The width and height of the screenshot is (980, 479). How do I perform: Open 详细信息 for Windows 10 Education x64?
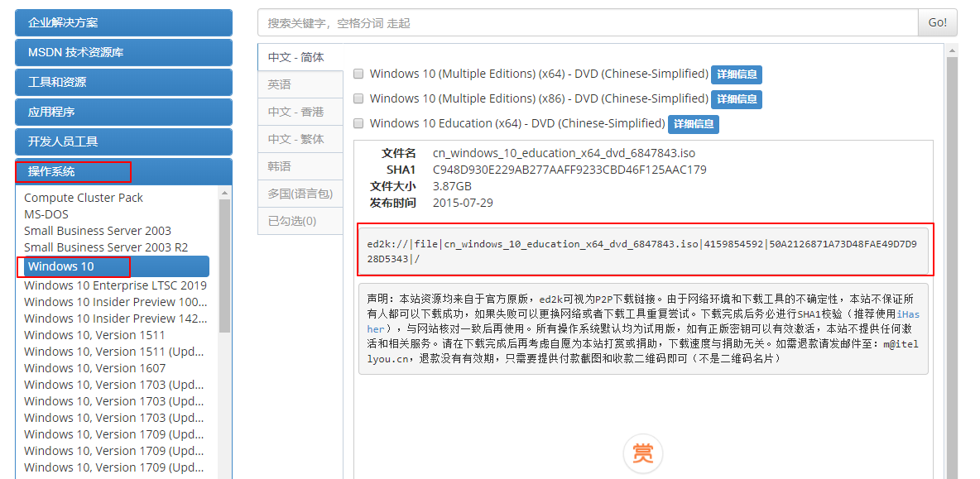(x=694, y=124)
